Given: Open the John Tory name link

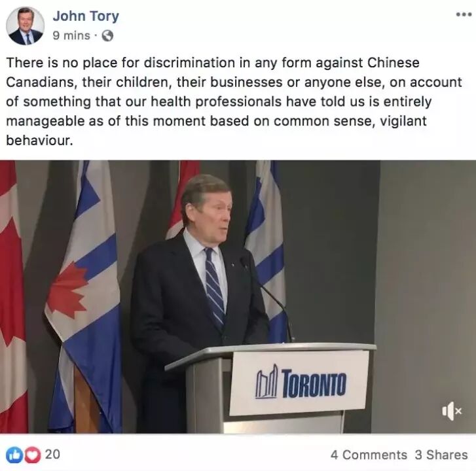Looking at the screenshot, I should tap(86, 16).
